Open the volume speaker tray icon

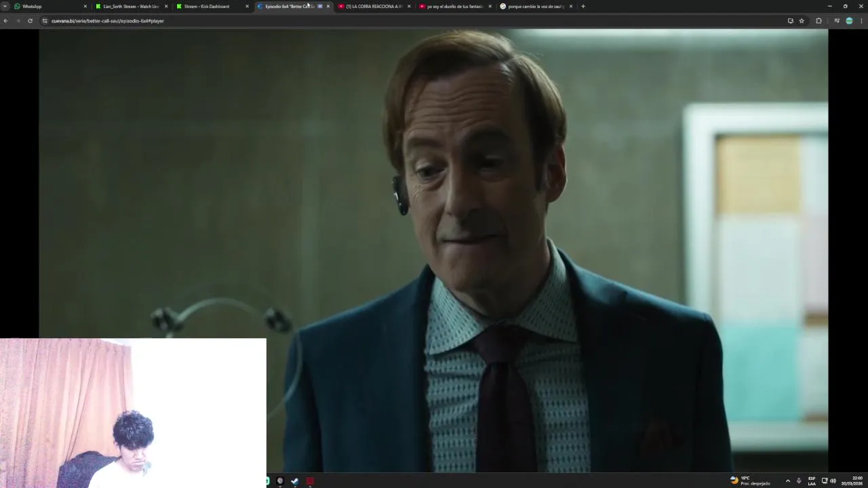coord(833,481)
